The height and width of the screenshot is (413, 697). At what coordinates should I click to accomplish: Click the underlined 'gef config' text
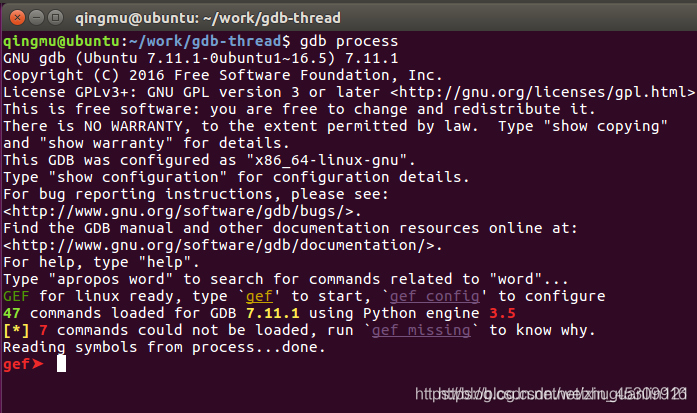[434, 296]
